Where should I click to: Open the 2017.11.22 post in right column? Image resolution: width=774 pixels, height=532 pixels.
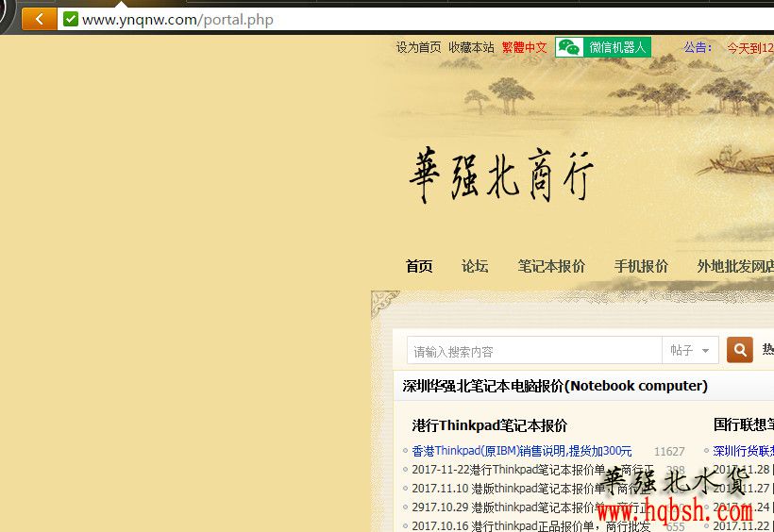[x=744, y=525]
